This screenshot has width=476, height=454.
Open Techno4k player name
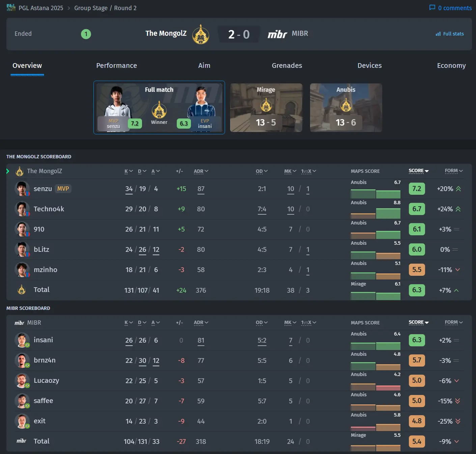49,209
